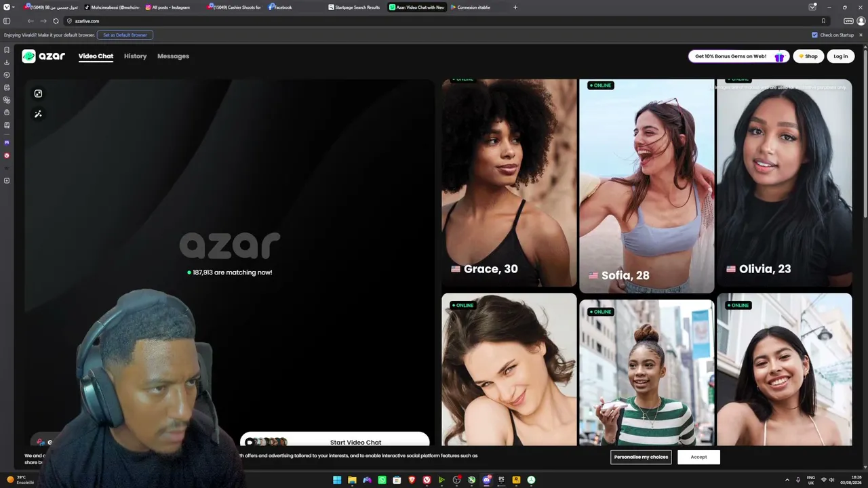The image size is (868, 488).
Task: Open the Reading List panel in the sidebar
Action: (x=7, y=125)
